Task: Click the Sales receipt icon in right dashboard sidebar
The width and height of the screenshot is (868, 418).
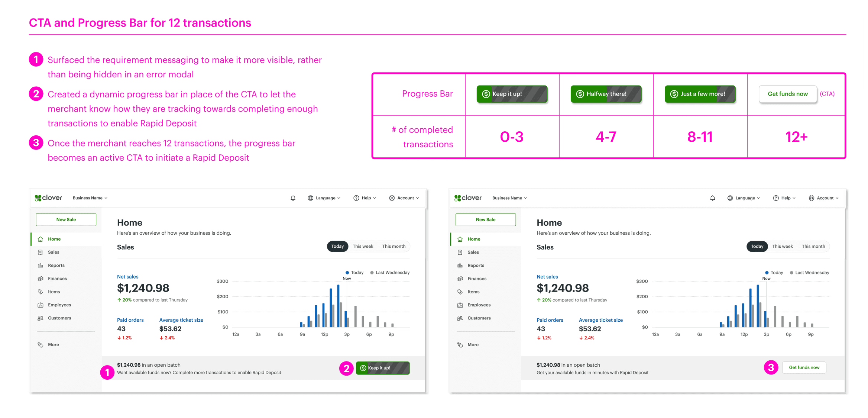Action: [x=460, y=252]
